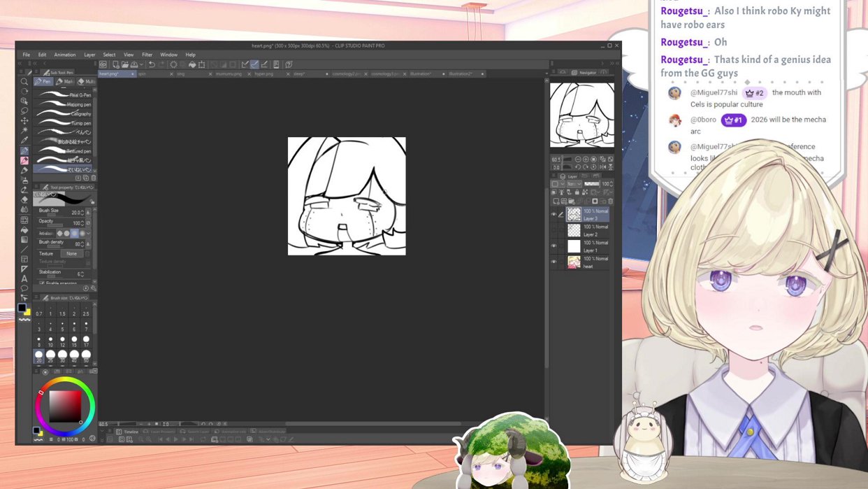Open the Animation menu

click(x=64, y=55)
